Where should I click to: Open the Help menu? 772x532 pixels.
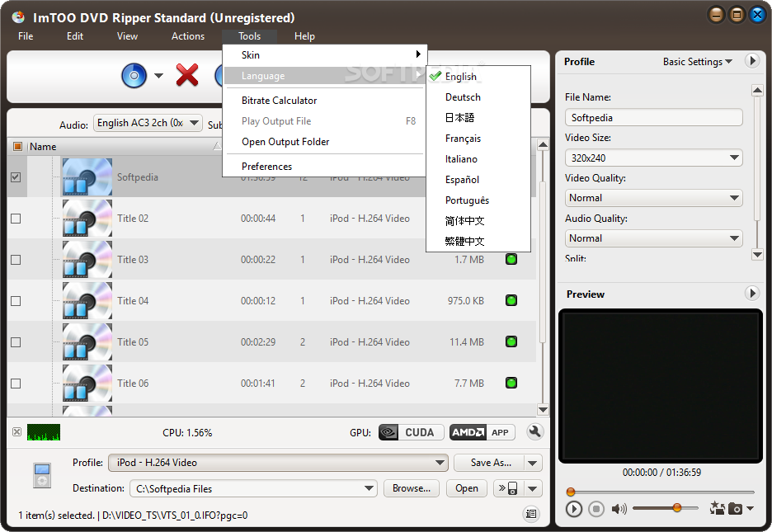point(304,36)
